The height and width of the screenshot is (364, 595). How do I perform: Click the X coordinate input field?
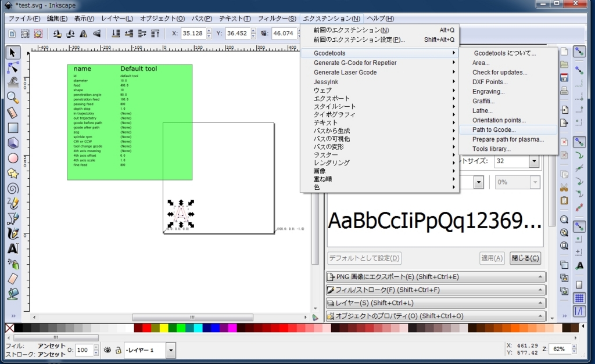point(193,33)
